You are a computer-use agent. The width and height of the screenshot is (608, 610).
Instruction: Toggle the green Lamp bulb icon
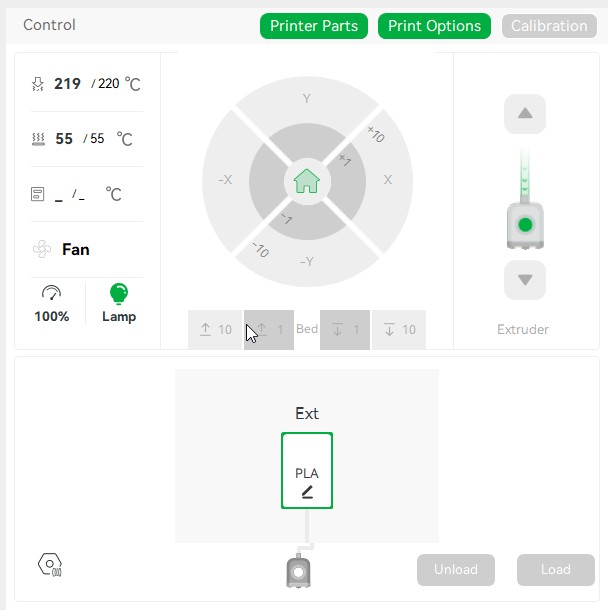(x=119, y=293)
